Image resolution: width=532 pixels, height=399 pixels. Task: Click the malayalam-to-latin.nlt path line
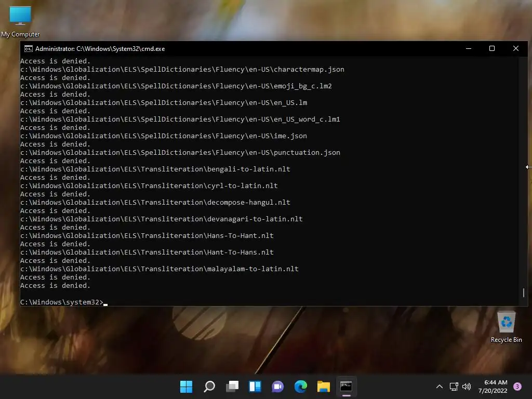pyautogui.click(x=159, y=269)
